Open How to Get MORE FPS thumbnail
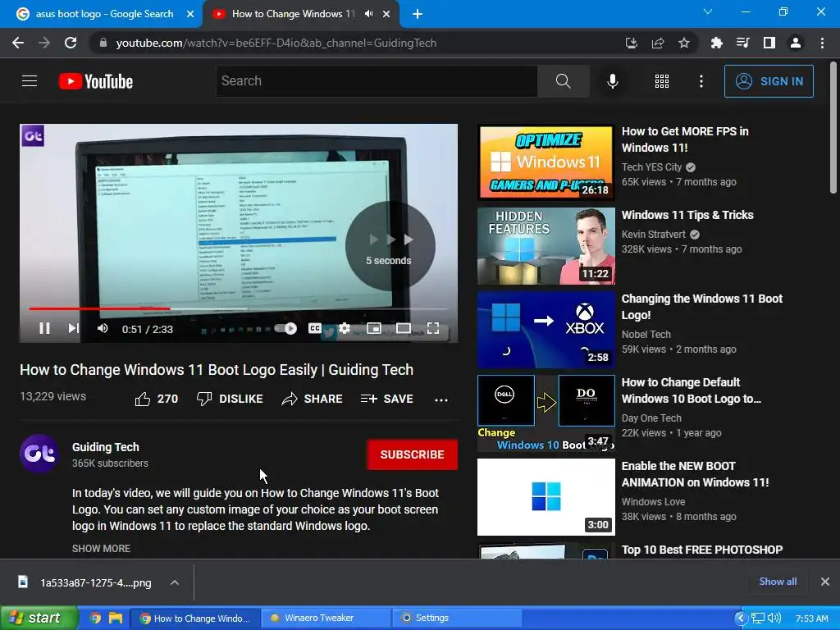This screenshot has height=630, width=840. [546, 162]
